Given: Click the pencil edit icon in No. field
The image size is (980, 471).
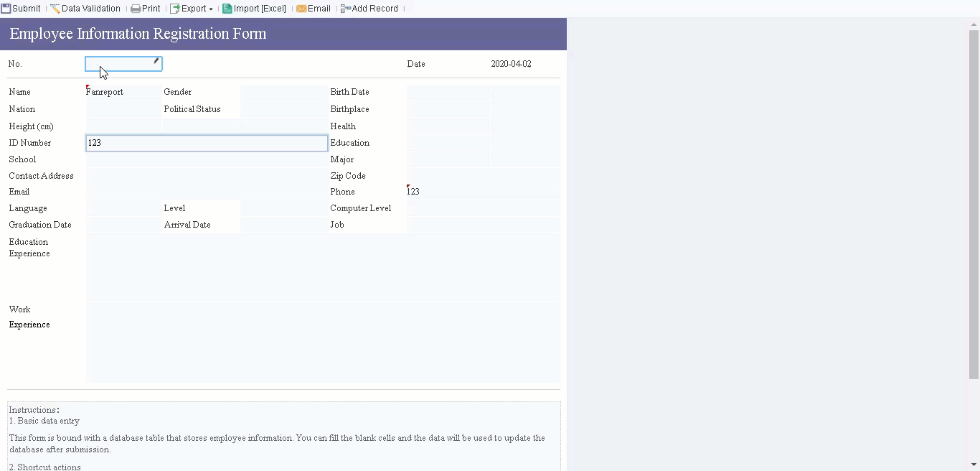Looking at the screenshot, I should (x=156, y=61).
